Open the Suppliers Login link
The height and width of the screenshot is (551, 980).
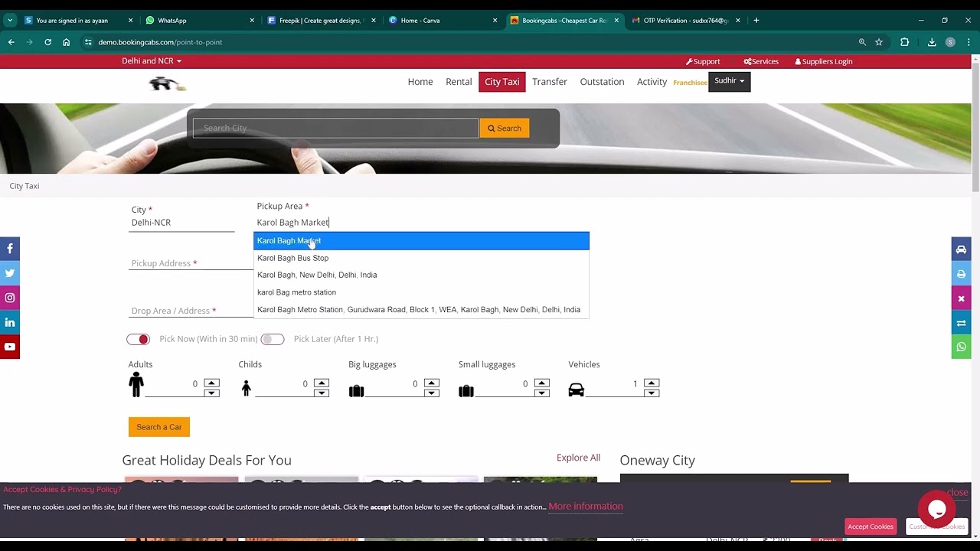[824, 61]
